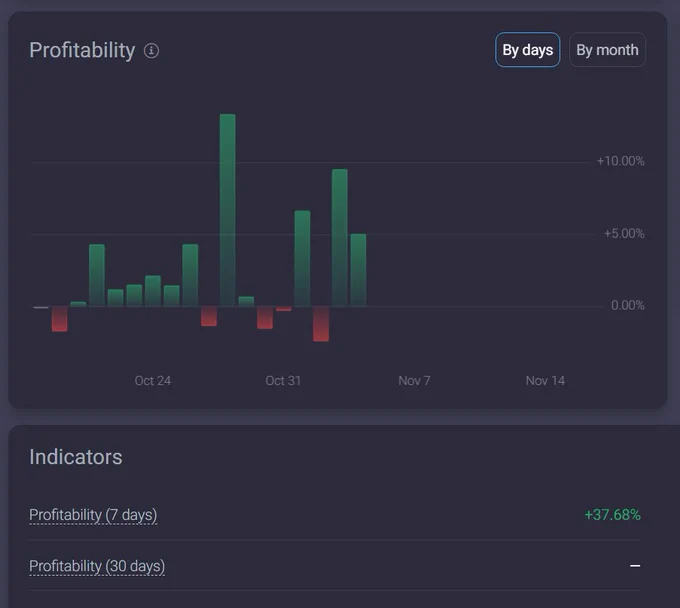Viewport: 680px width, 608px height.
Task: Click the Nov 14 axis label
Action: pyautogui.click(x=545, y=381)
